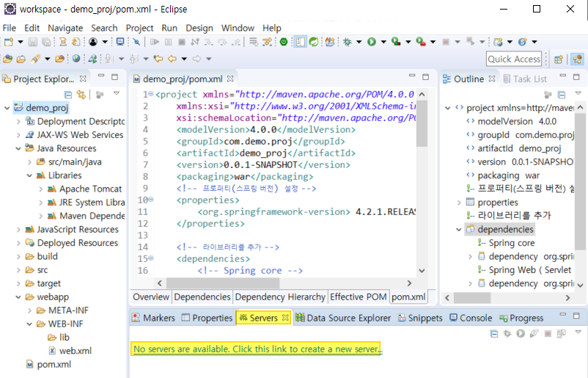Select 'artifactId demo_proj' in the Outline
The height and width of the screenshot is (378, 588).
514,149
